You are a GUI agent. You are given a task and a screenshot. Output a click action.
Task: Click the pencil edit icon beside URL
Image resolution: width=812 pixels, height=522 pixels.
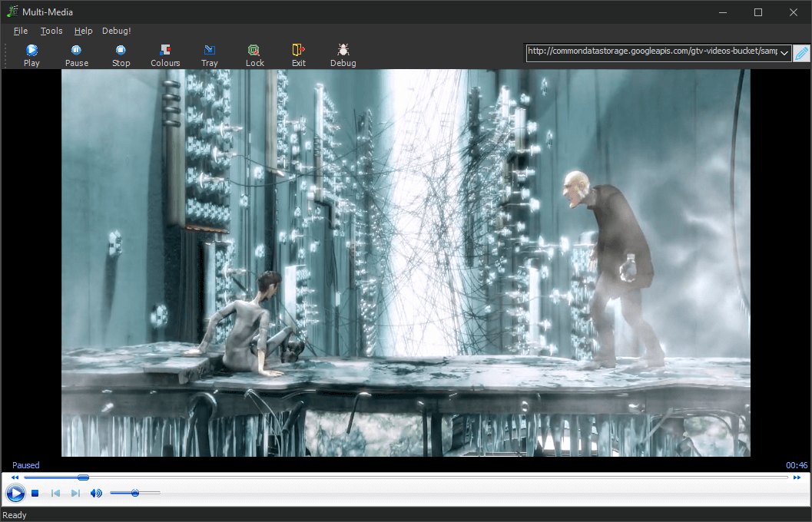801,53
